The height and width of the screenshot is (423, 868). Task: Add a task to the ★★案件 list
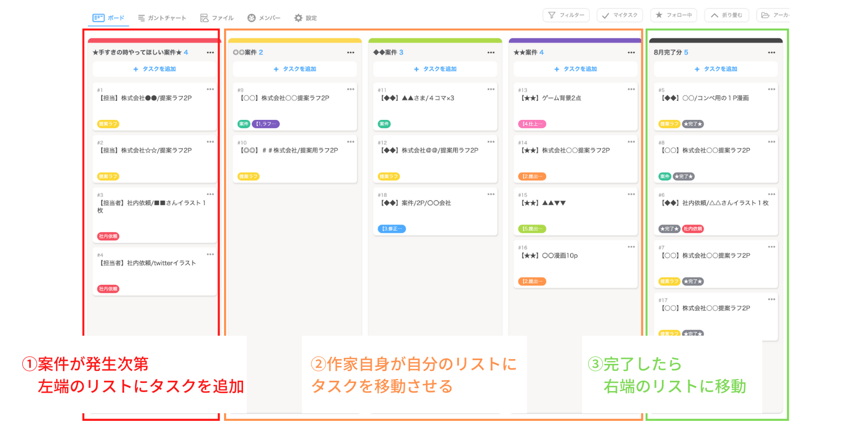[x=576, y=69]
